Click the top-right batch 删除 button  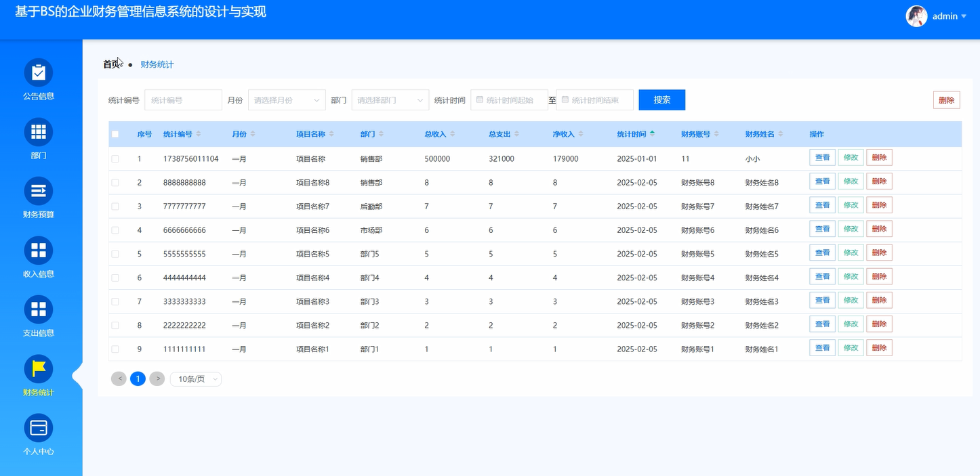coord(947,100)
